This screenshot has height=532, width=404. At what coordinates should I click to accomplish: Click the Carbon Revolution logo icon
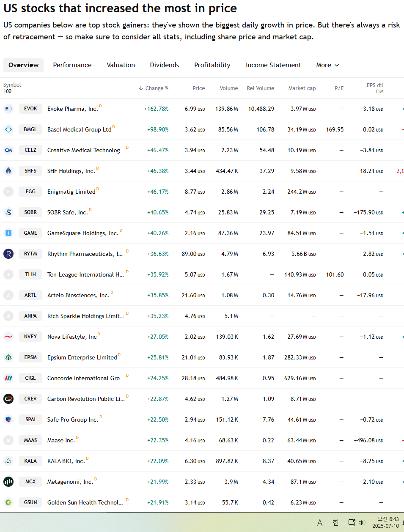point(8,399)
